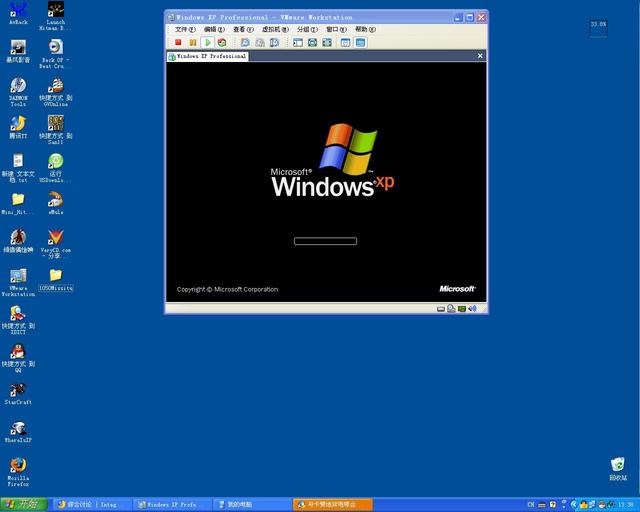The width and height of the screenshot is (640, 512).
Task: Click the hard disk device icon in VMware status bar
Action: point(441,309)
